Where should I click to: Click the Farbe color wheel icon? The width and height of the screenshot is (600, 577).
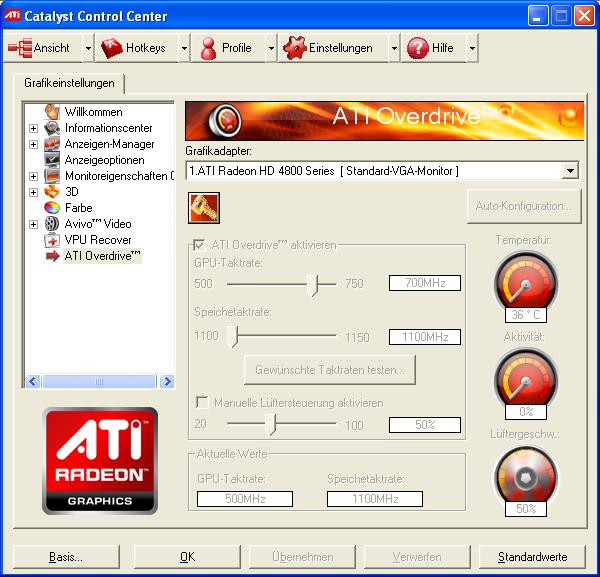52,208
